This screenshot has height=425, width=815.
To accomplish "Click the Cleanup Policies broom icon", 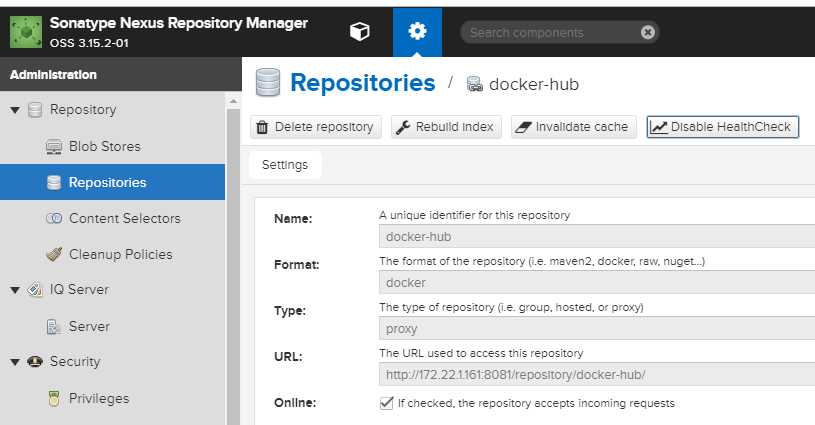I will [54, 254].
